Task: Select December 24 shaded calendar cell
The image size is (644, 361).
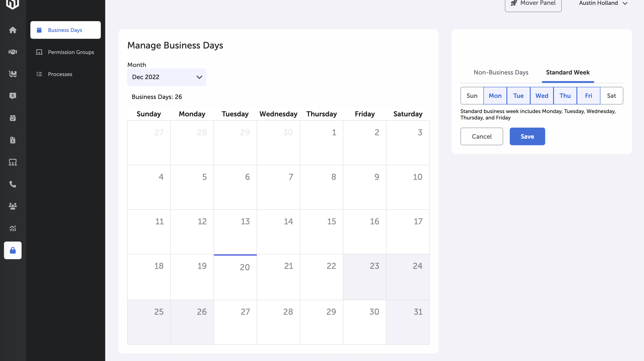Action: (408, 277)
